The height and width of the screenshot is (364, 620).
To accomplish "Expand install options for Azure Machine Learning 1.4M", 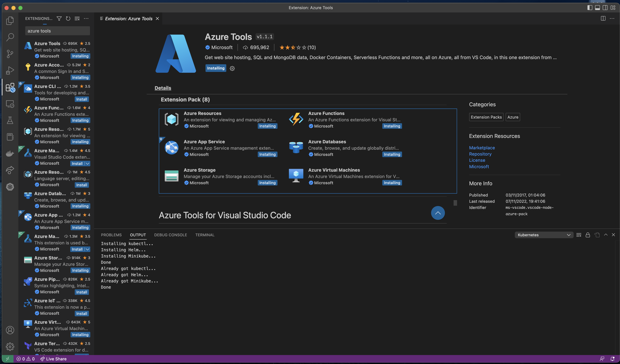I will [87, 164].
